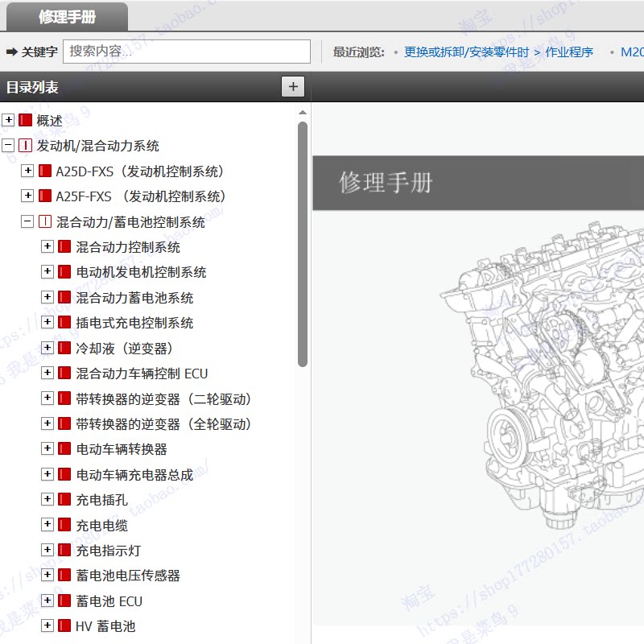This screenshot has height=644, width=644.
Task: Collapse the 发动机/混合动力系统 node
Action: 8,145
